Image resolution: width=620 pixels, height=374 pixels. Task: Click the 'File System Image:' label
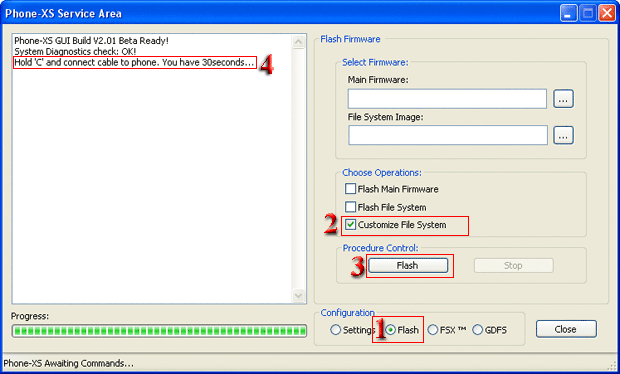pyautogui.click(x=386, y=117)
